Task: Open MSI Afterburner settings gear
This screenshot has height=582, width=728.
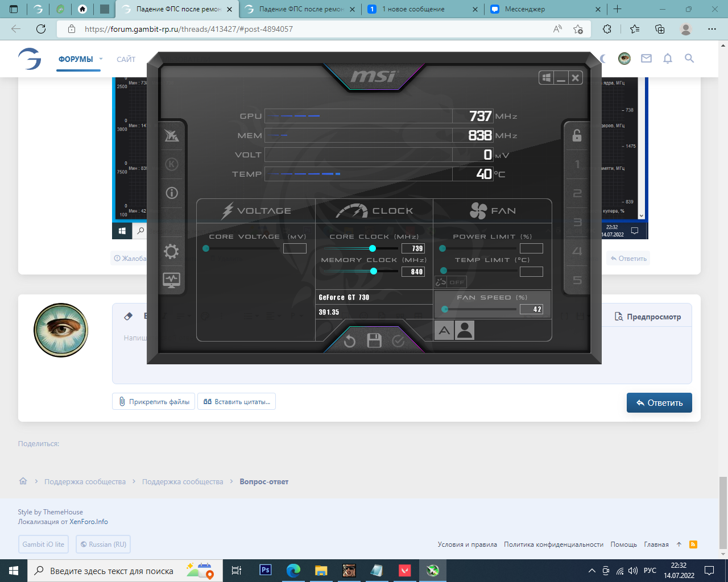Action: (x=171, y=251)
